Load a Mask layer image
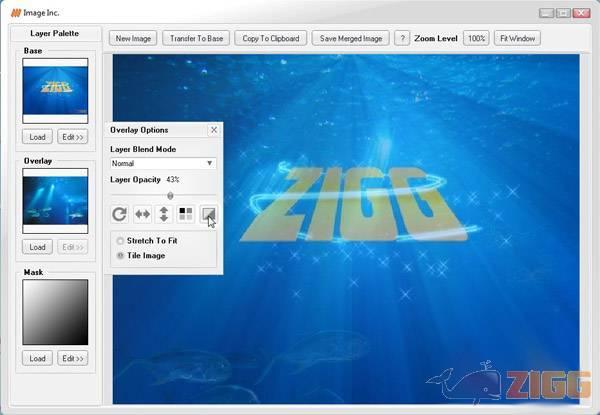Screen dimensions: 600x415 tap(37, 358)
